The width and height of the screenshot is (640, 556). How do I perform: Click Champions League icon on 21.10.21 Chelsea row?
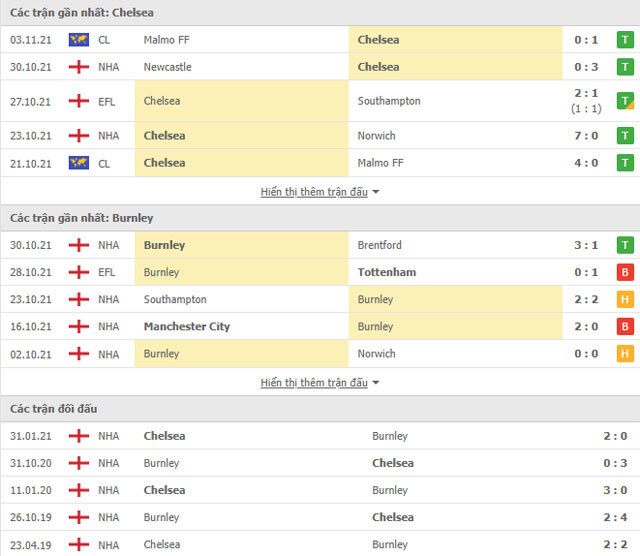[x=78, y=162]
